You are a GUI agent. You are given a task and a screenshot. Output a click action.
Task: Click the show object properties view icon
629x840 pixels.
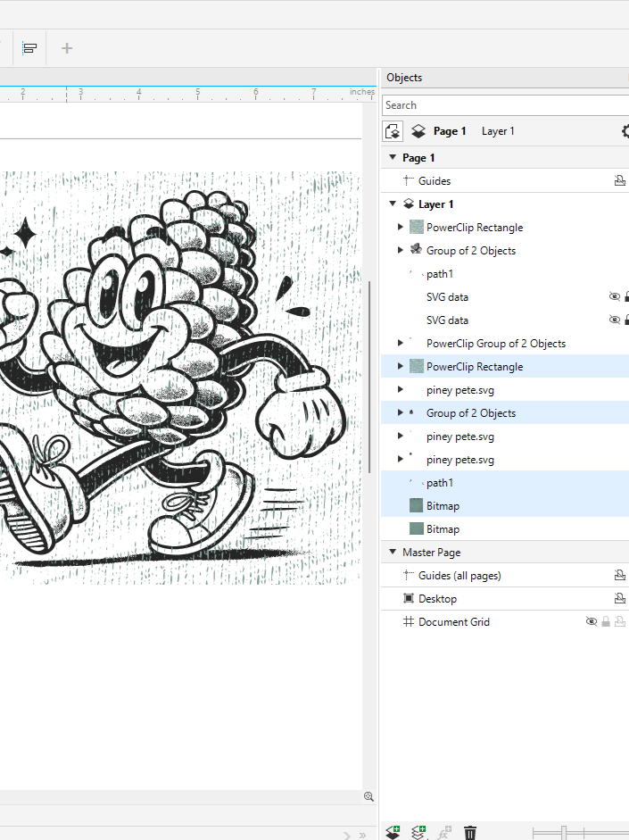pos(393,131)
